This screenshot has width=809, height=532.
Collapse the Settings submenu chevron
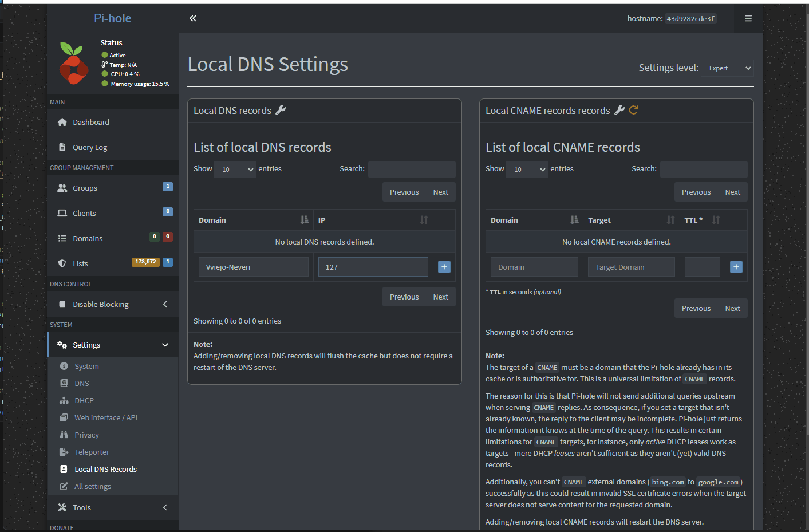point(165,345)
